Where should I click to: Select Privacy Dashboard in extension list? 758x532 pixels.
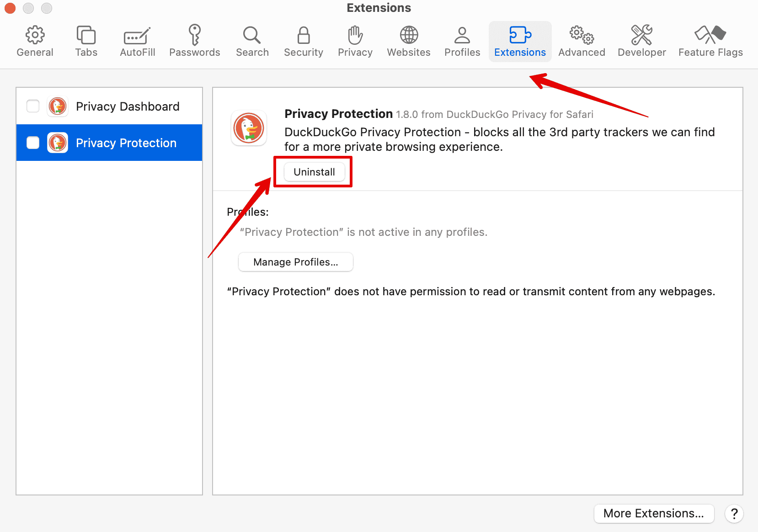(128, 106)
